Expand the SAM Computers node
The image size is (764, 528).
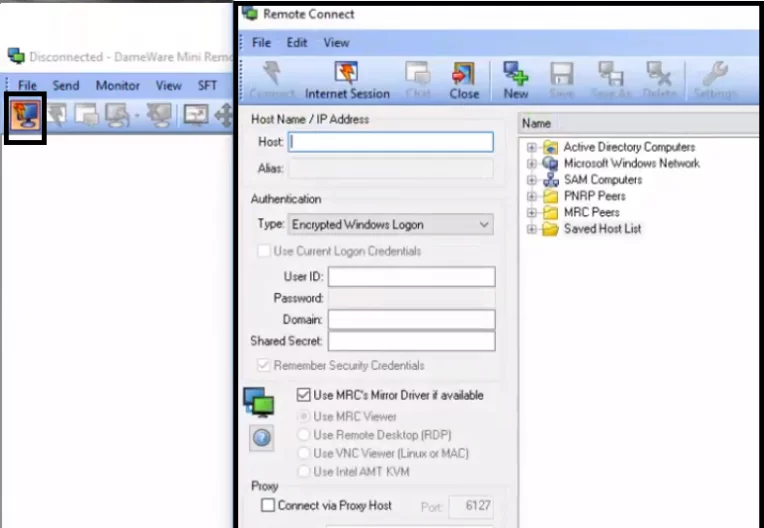532,180
